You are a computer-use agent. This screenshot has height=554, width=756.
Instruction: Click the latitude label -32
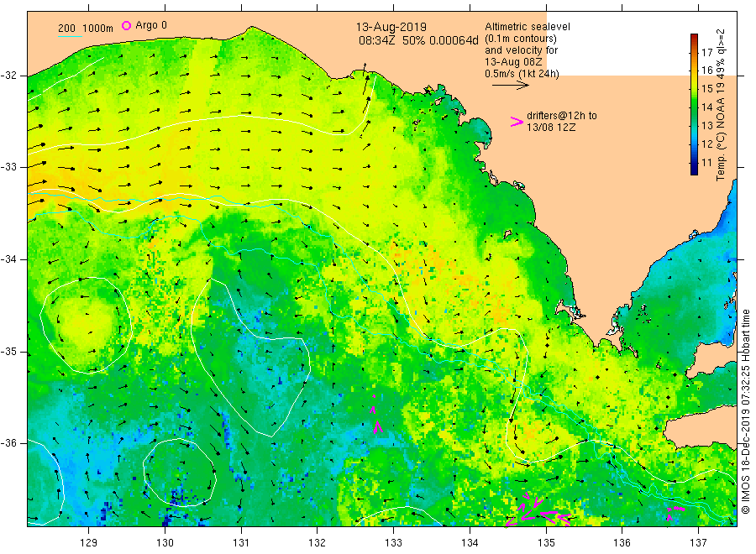(8, 76)
